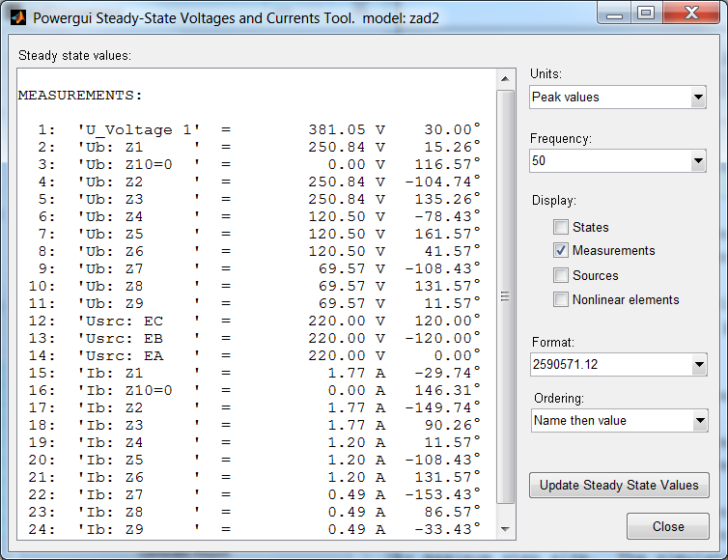This screenshot has width=728, height=560.
Task: Click row 19 'Ib: Z4' 1.20 A
Action: pyautogui.click(x=254, y=443)
